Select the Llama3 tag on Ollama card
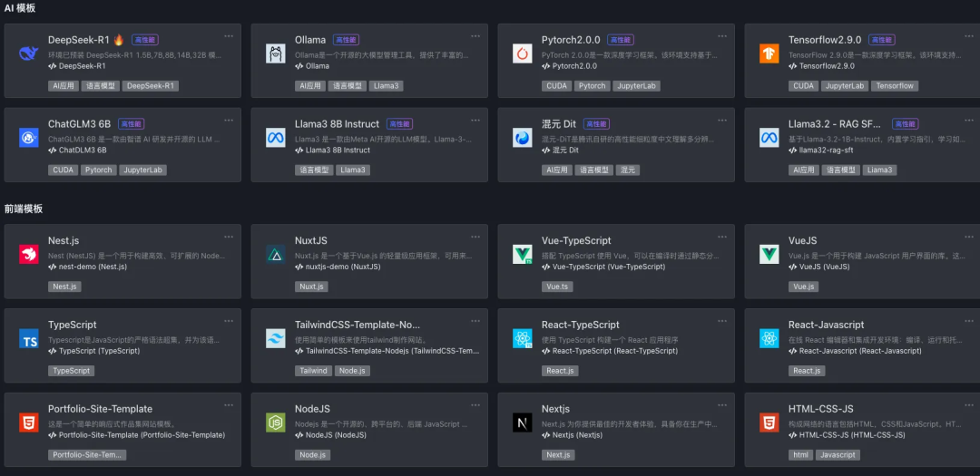The height and width of the screenshot is (476, 980). pos(387,85)
